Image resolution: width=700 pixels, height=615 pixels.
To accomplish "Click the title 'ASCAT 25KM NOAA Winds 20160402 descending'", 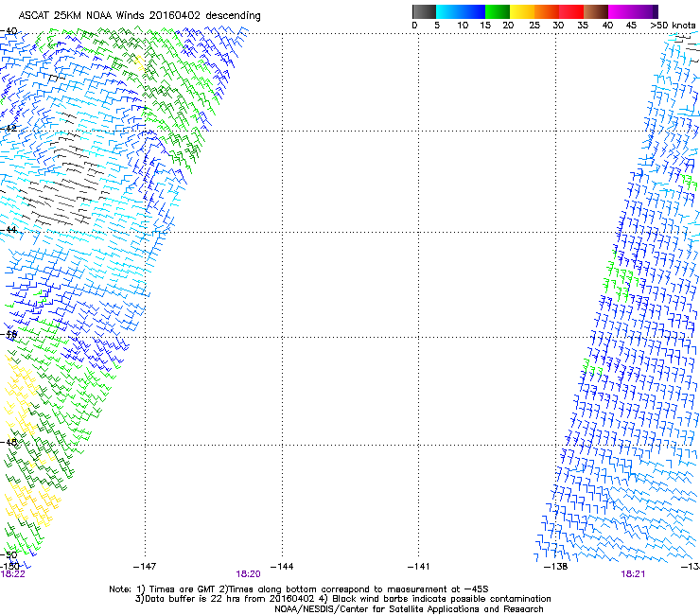I will tap(139, 16).
